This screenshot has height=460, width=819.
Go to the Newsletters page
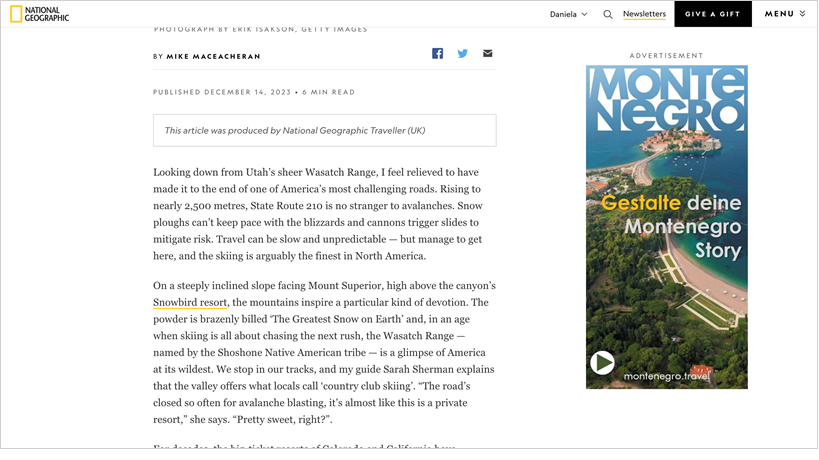pyautogui.click(x=644, y=14)
